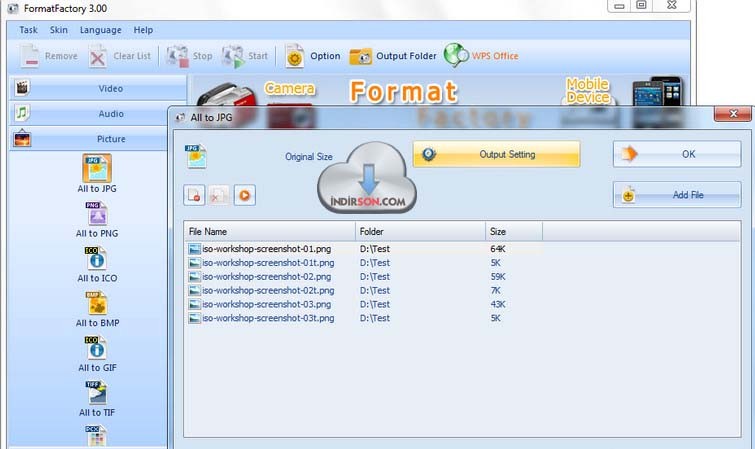Click the 43K size cell
This screenshot has width=755, height=449.
pyautogui.click(x=498, y=304)
